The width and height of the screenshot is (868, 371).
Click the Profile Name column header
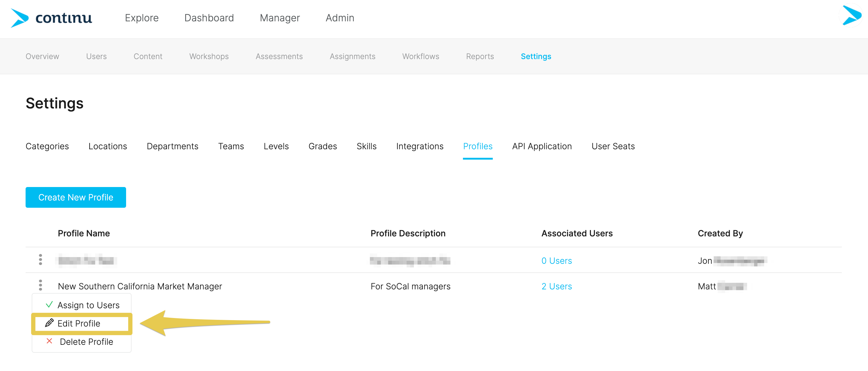(83, 233)
